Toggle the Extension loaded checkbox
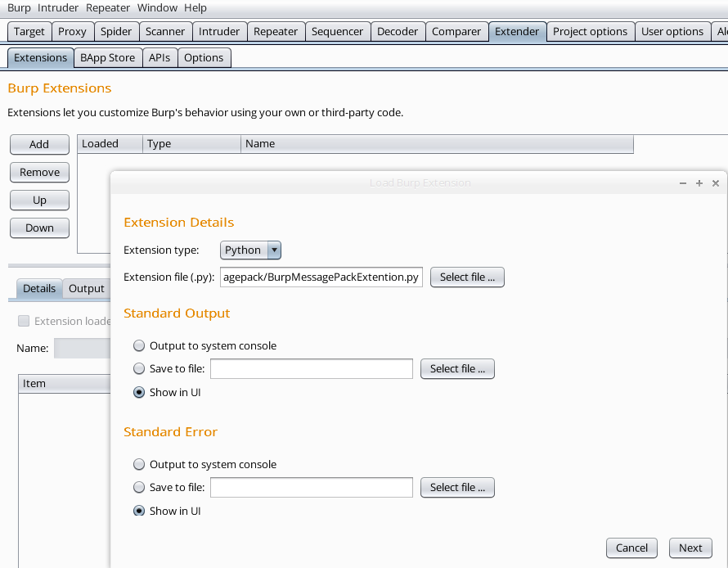Viewport: 728px width, 568px height. (24, 322)
